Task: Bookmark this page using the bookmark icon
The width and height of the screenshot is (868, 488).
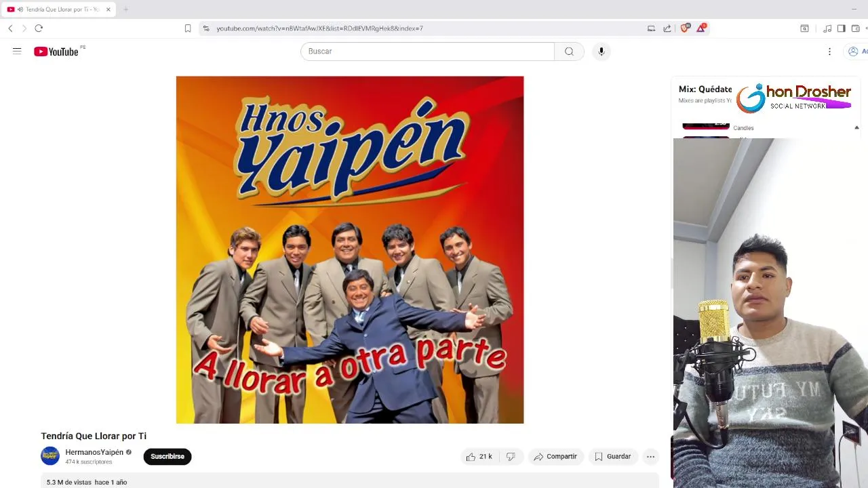Action: coord(188,28)
